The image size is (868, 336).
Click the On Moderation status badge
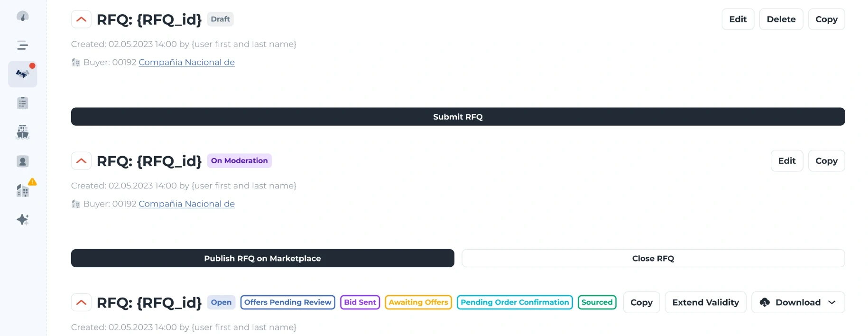(239, 160)
